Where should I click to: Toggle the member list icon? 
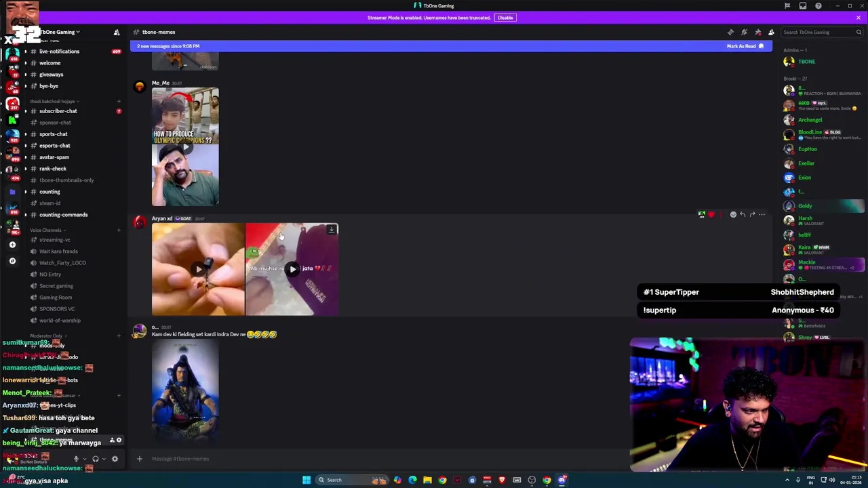(x=771, y=32)
